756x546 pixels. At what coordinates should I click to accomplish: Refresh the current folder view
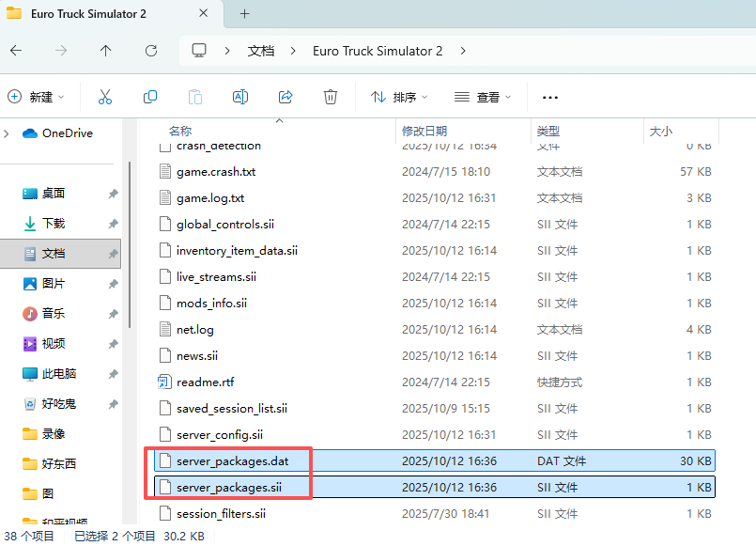151,51
